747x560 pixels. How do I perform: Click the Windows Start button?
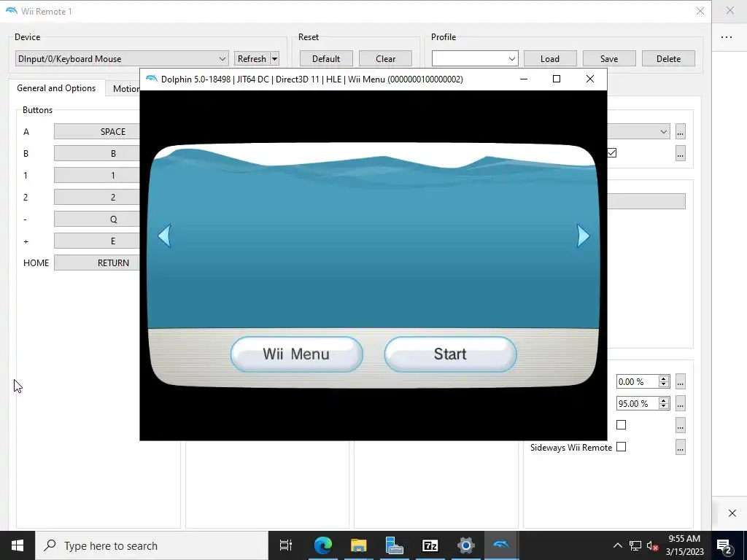point(18,545)
